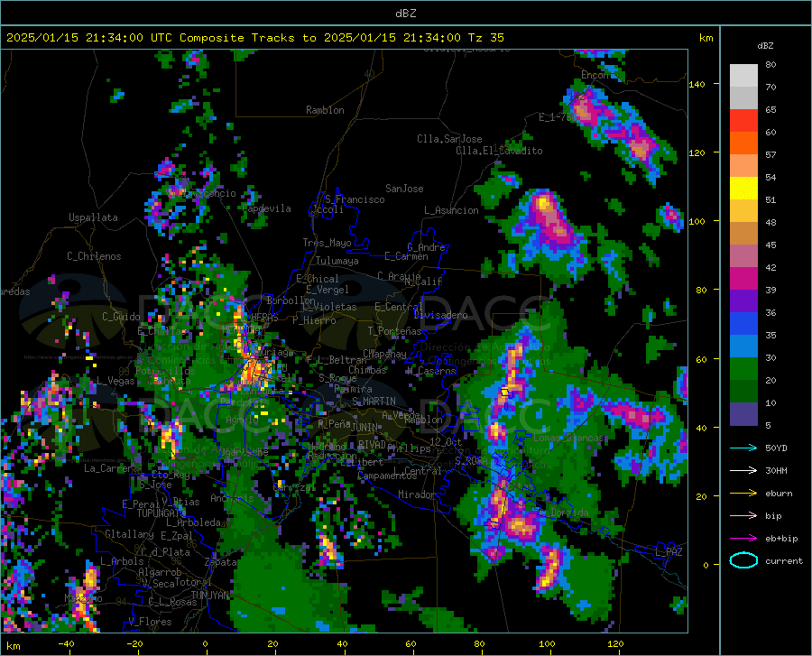
Task: Click the 'Clla.SanJose' map label
Action: [449, 139]
